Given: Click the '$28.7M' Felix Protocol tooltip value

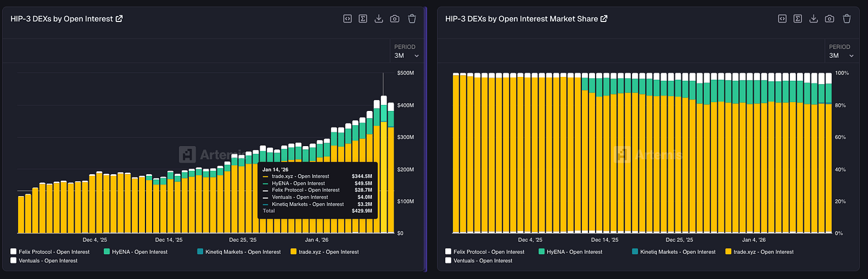Looking at the screenshot, I should coord(362,190).
